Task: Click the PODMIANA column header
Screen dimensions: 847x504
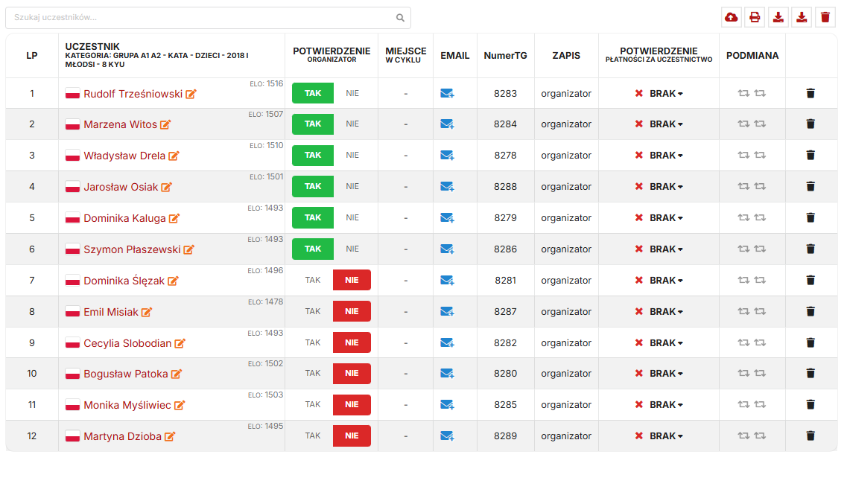Action: click(x=752, y=56)
